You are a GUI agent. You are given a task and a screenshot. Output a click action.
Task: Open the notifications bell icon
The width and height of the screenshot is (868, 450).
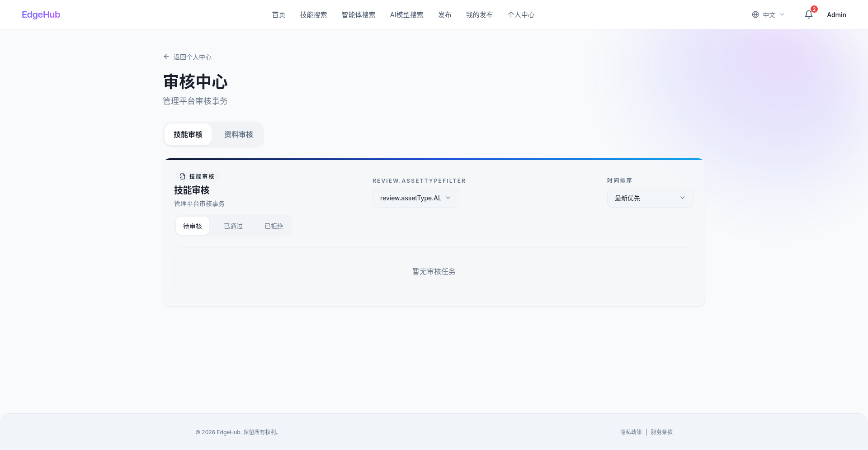pos(809,14)
